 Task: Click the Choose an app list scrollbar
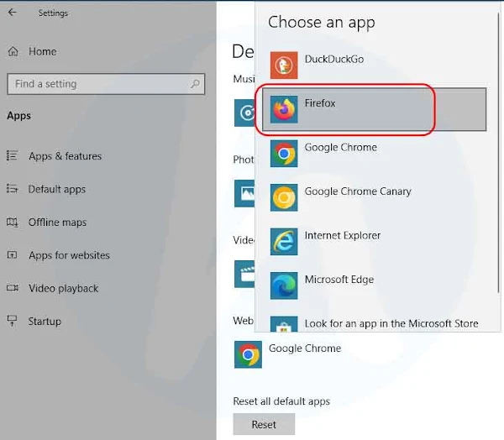click(x=498, y=151)
